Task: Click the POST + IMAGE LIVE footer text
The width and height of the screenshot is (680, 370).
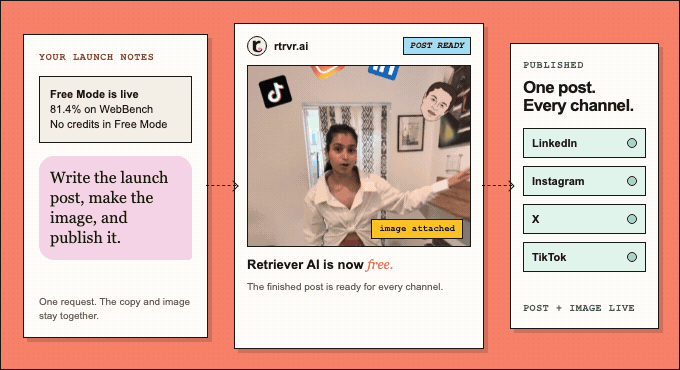Action: [579, 308]
